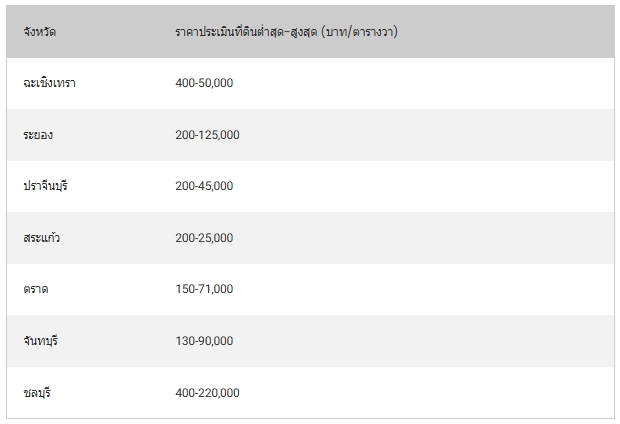620x424 pixels.
Task: Select the ชลบุรี province cell
Action: pyautogui.click(x=37, y=393)
